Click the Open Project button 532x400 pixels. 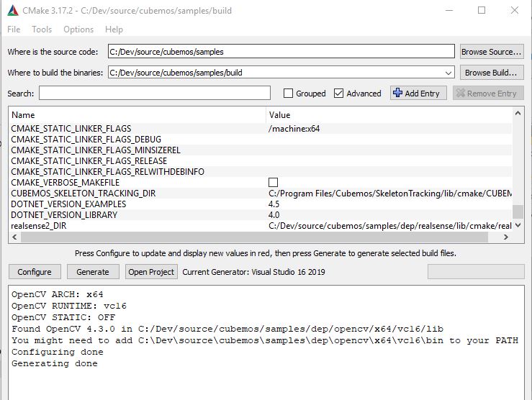[151, 272]
